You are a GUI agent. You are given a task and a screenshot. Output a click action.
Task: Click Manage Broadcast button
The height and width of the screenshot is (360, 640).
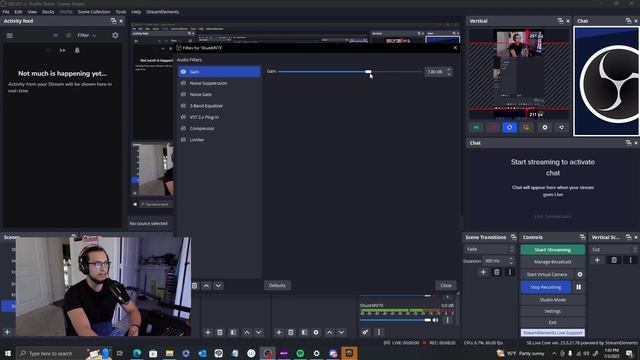point(552,262)
